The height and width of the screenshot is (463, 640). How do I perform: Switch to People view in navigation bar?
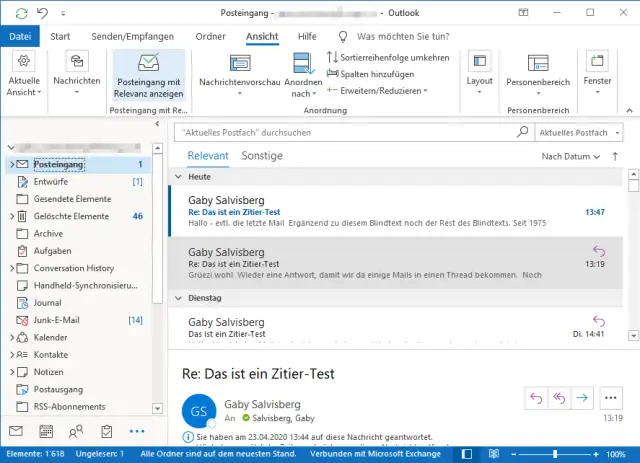(x=76, y=432)
